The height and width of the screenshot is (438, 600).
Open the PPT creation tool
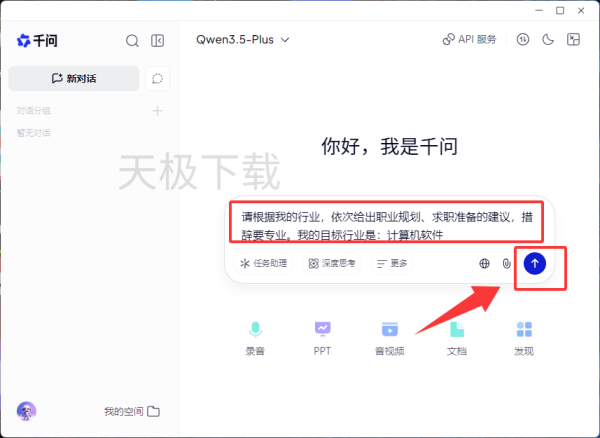coord(322,337)
